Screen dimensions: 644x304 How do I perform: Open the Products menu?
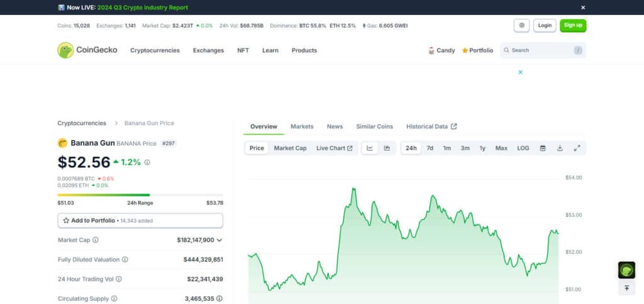304,50
